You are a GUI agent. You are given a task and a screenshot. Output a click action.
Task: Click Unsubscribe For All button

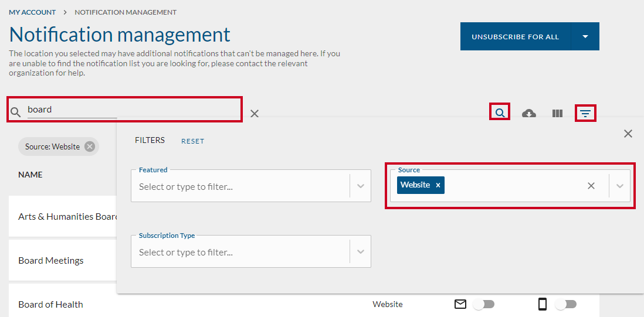point(515,36)
